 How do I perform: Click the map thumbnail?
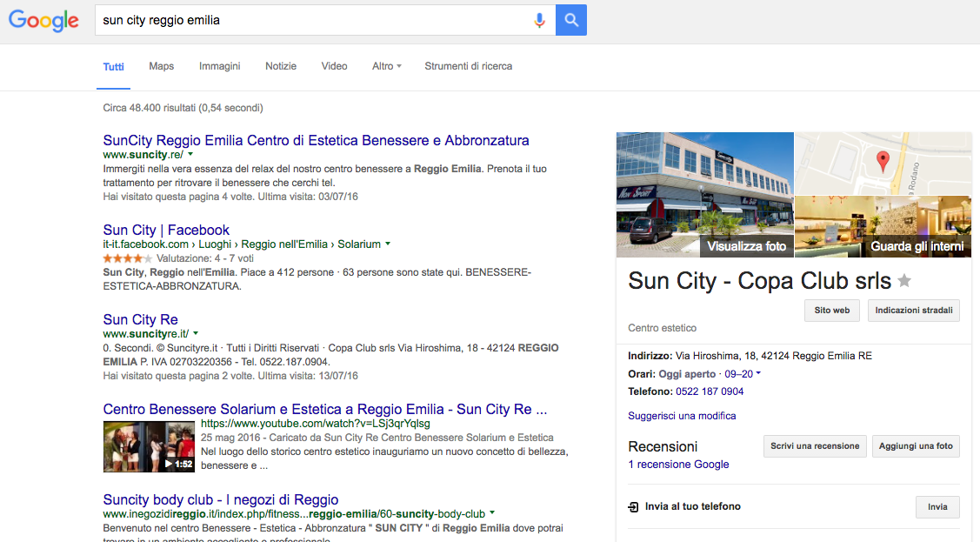click(883, 164)
